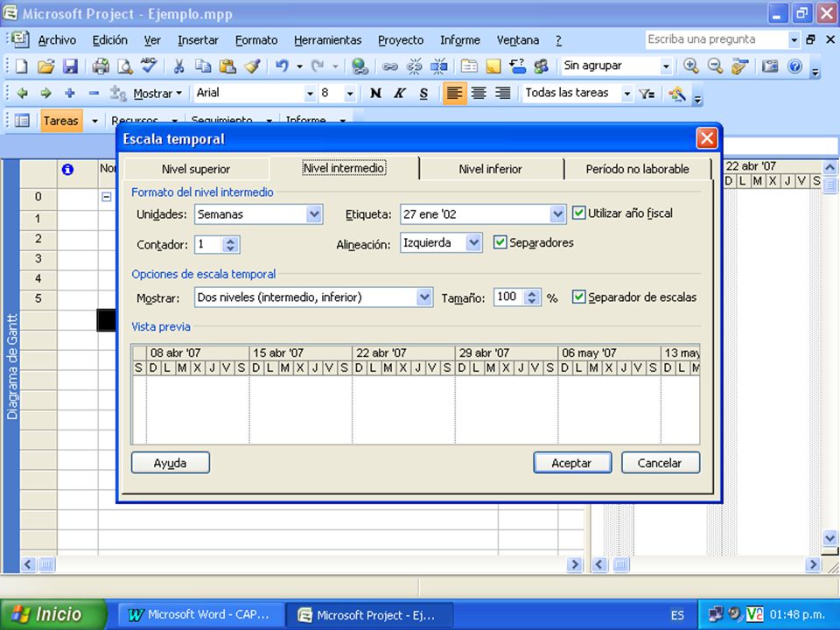Screen dimensions: 840x630
Task: Toggle Utilizar año fiscal checkbox
Action: 578,213
